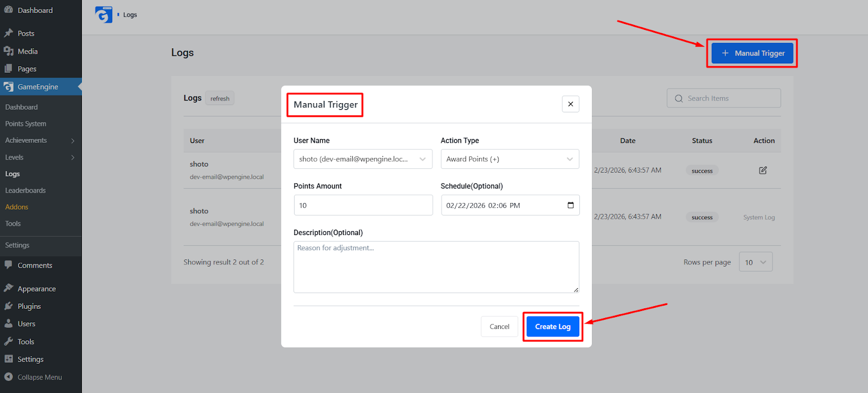Click the edit icon in first log row
The width and height of the screenshot is (868, 393).
coord(763,170)
